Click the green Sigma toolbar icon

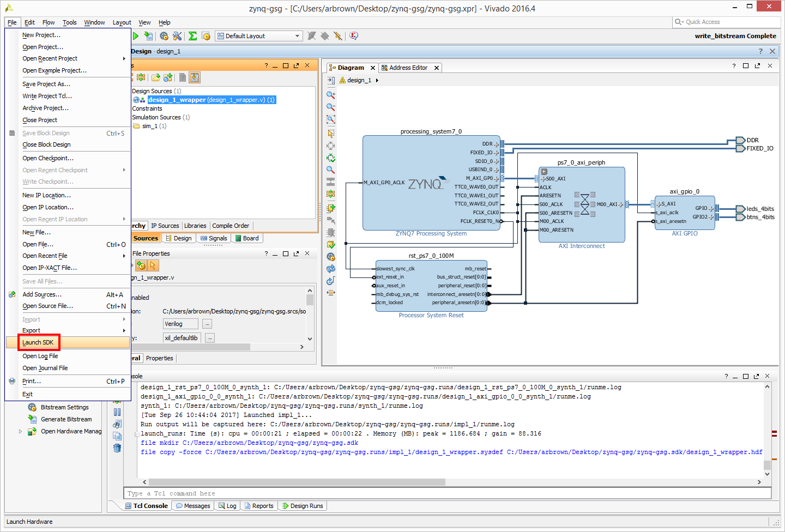(192, 36)
